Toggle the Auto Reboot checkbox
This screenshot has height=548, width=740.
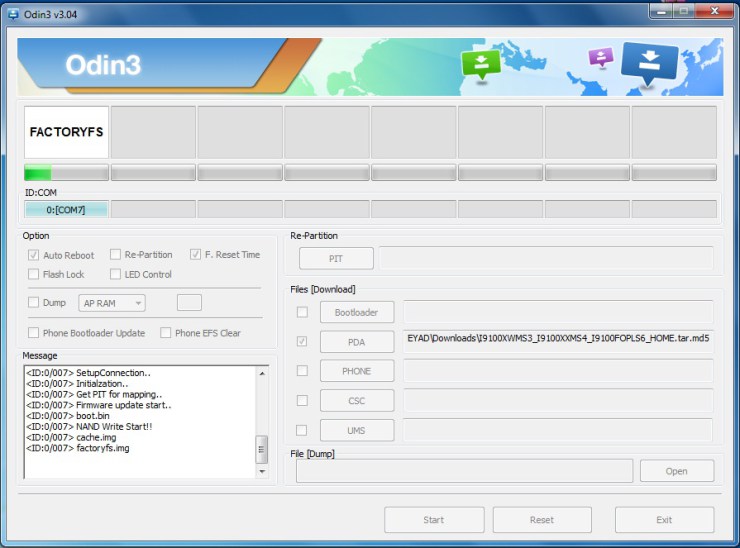coord(34,255)
